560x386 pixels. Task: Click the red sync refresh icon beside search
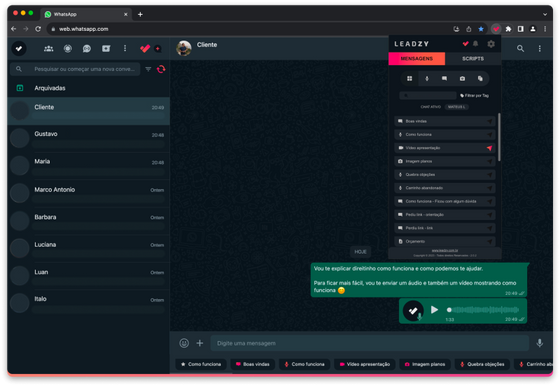click(161, 69)
